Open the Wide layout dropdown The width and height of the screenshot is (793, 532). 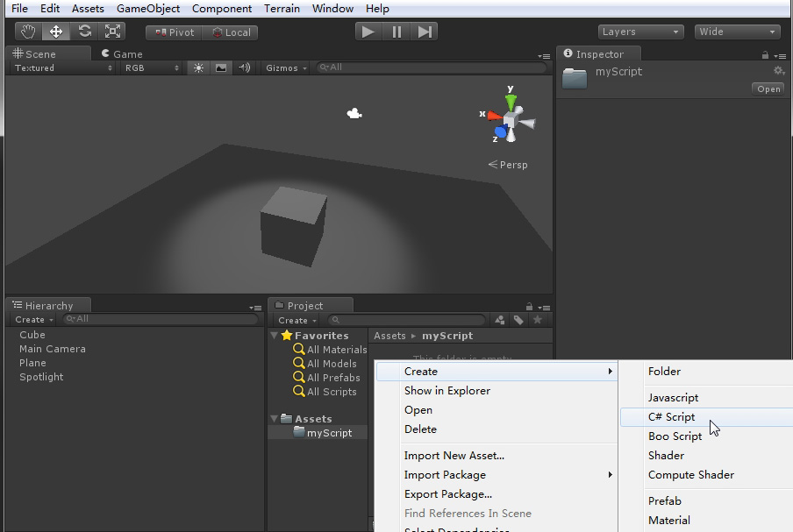pos(737,32)
